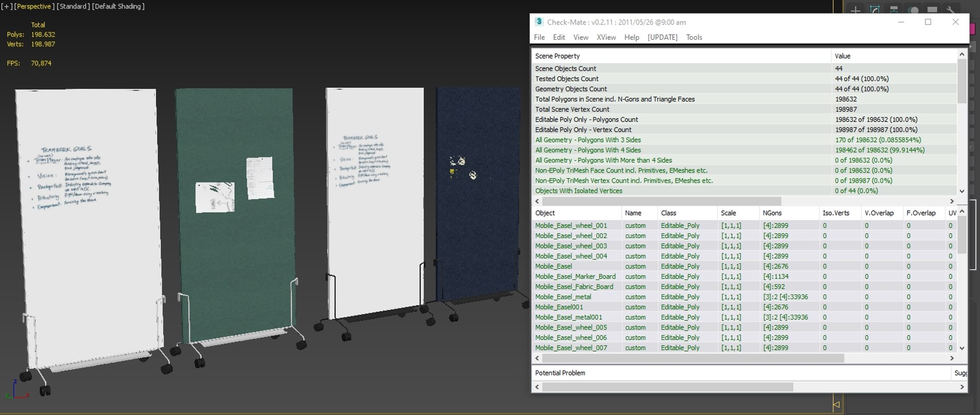
Task: Select the Mobile_Easel_Fabric_Board row
Action: click(x=744, y=286)
